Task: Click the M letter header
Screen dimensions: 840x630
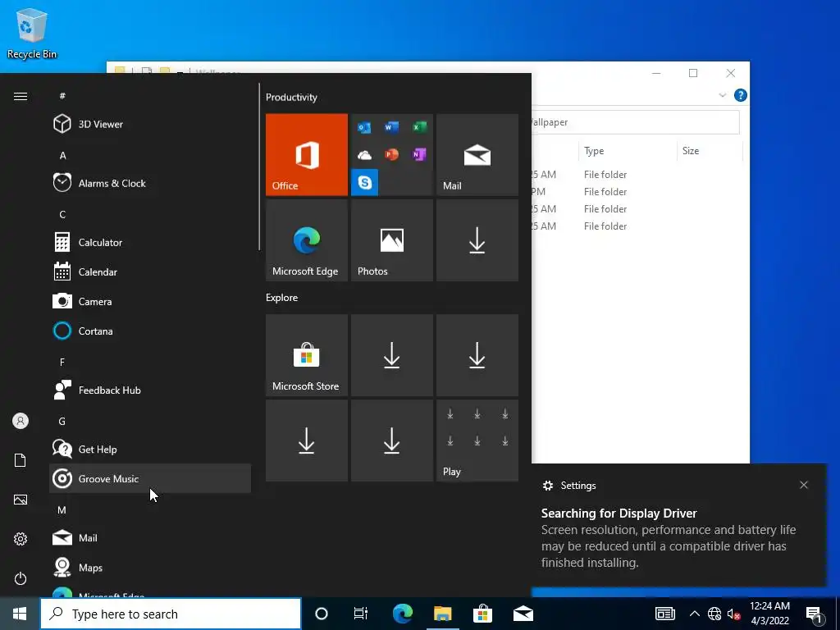Action: click(62, 510)
